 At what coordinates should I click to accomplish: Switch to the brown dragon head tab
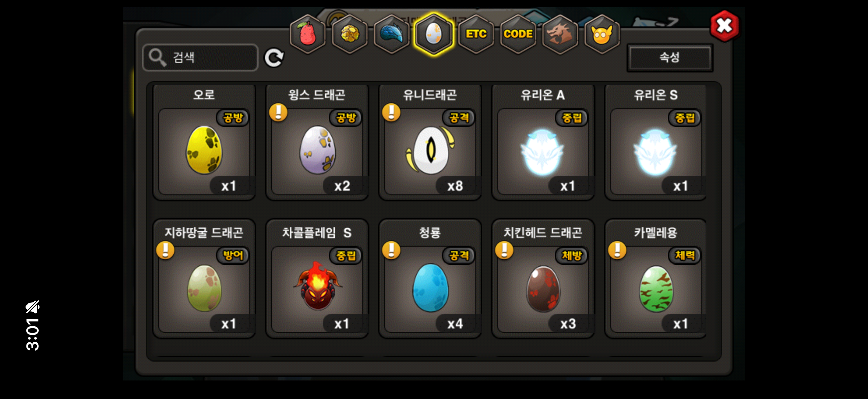click(x=560, y=34)
